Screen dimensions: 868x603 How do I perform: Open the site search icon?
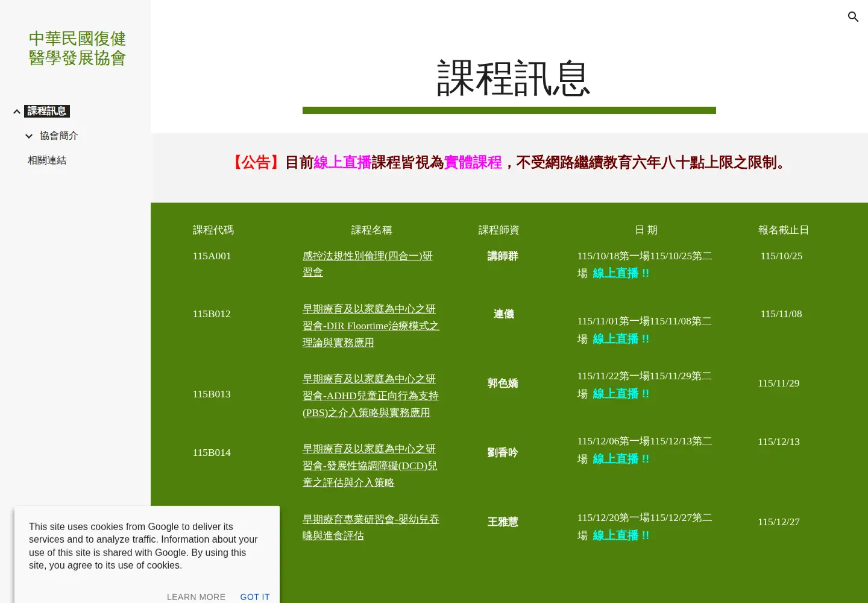click(x=853, y=17)
